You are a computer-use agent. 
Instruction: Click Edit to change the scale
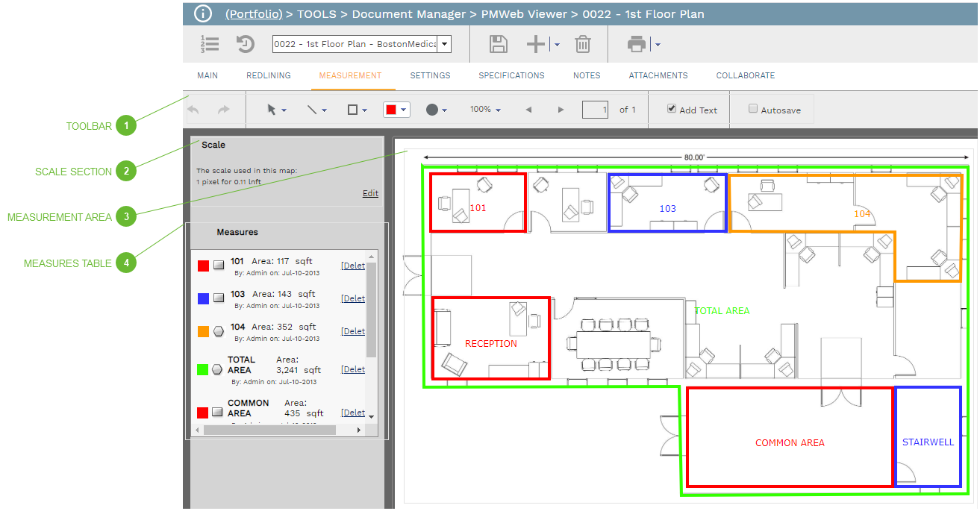pyautogui.click(x=369, y=193)
